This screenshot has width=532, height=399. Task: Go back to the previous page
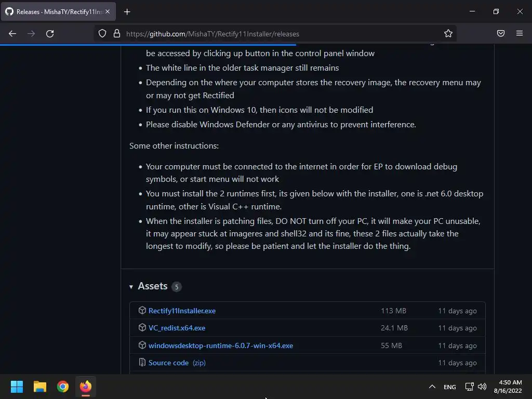click(x=12, y=34)
